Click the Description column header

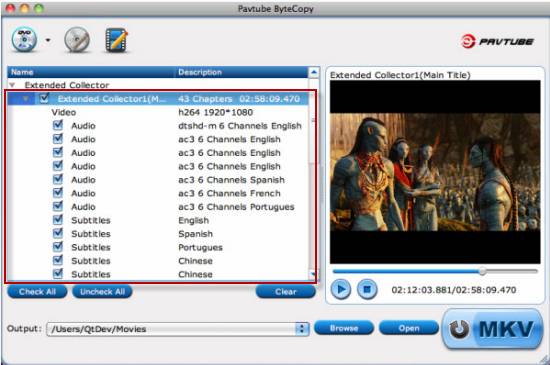coord(241,72)
